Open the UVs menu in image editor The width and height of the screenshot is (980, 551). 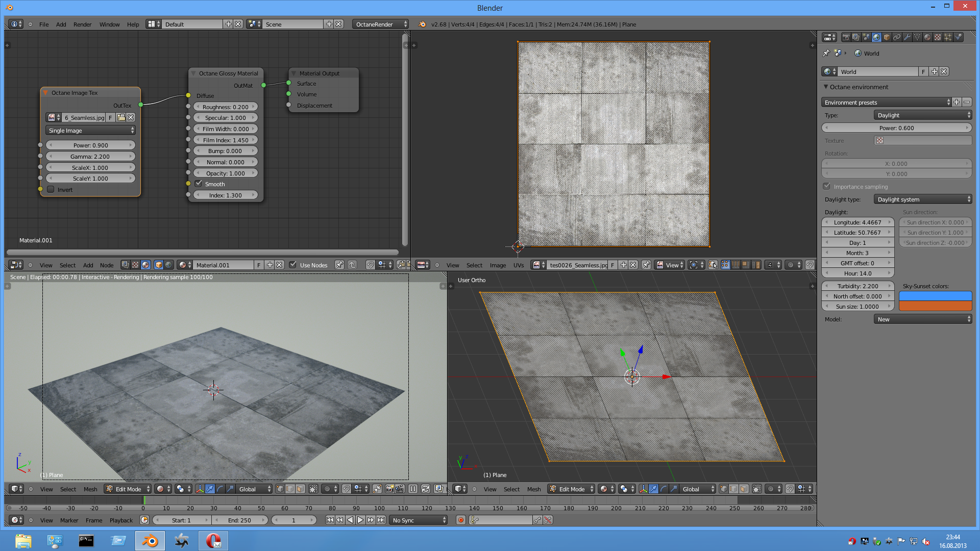click(x=519, y=265)
